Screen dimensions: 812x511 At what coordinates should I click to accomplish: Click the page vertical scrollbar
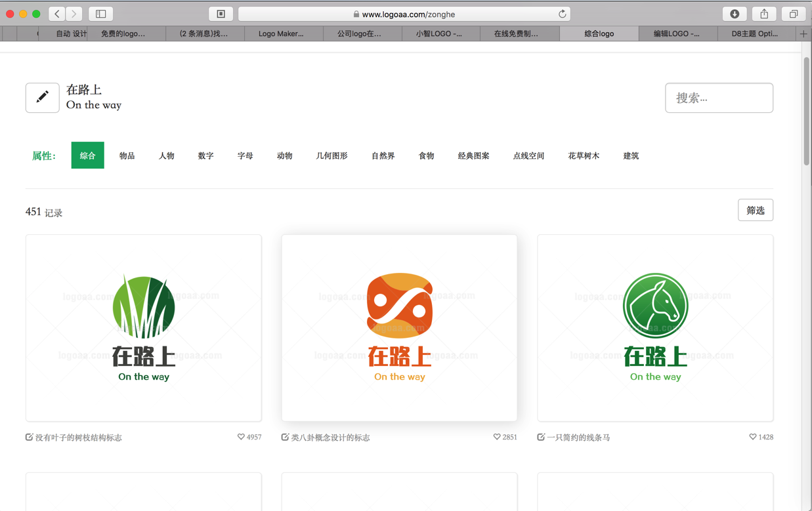point(807,112)
